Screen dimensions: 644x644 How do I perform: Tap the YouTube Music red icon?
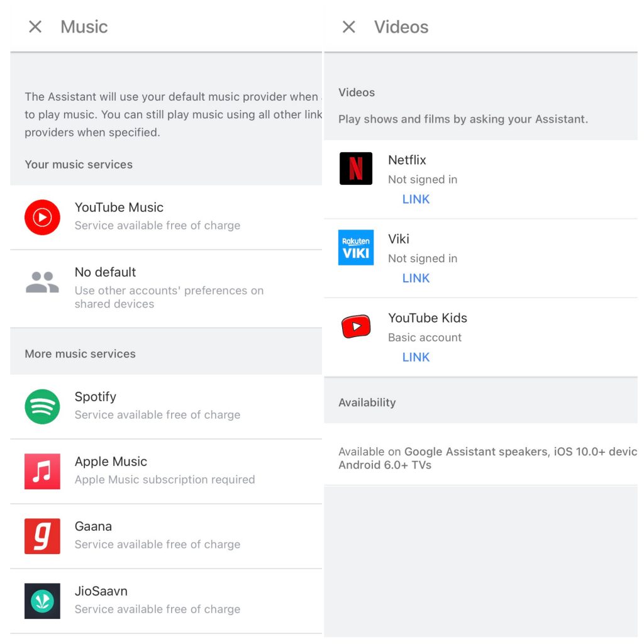coord(42,217)
